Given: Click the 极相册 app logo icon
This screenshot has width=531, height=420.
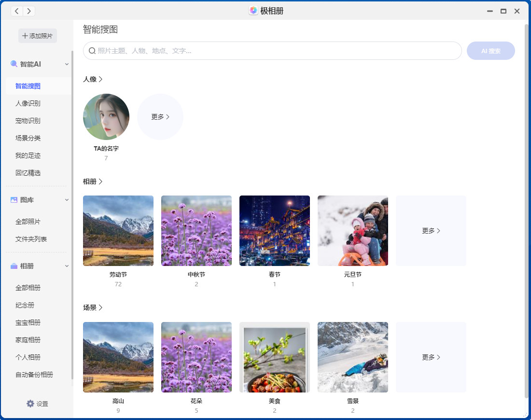Looking at the screenshot, I should [253, 11].
